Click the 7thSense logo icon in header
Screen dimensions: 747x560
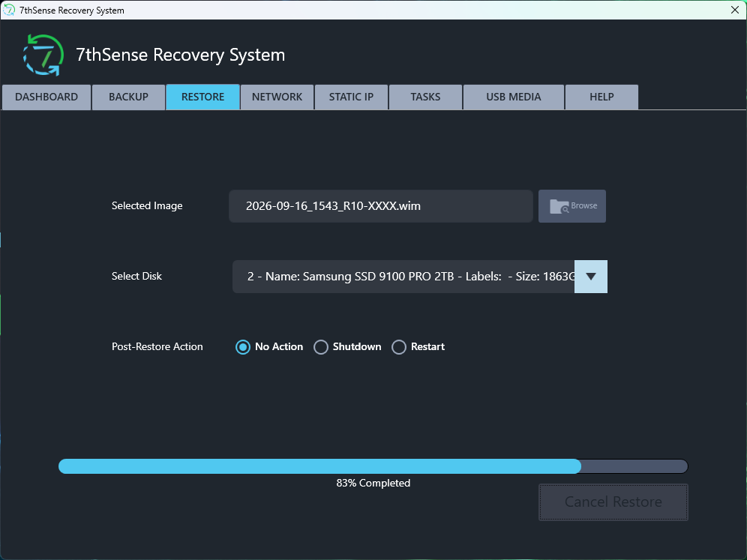(43, 55)
